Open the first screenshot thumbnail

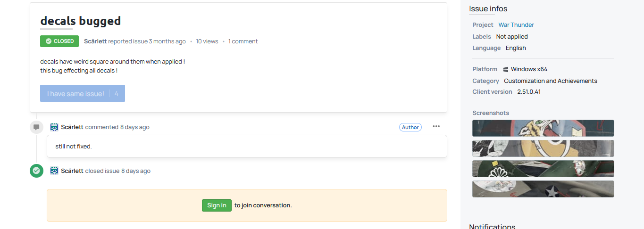(543, 128)
